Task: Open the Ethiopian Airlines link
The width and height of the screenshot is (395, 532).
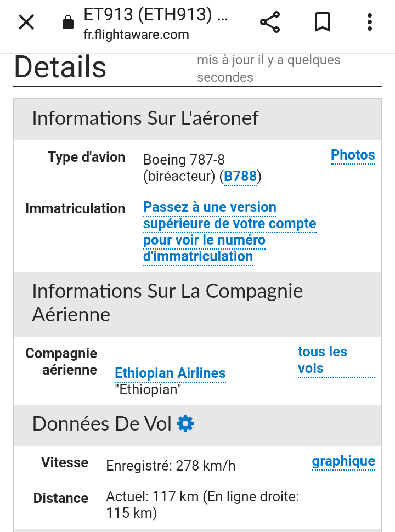Action: (170, 373)
